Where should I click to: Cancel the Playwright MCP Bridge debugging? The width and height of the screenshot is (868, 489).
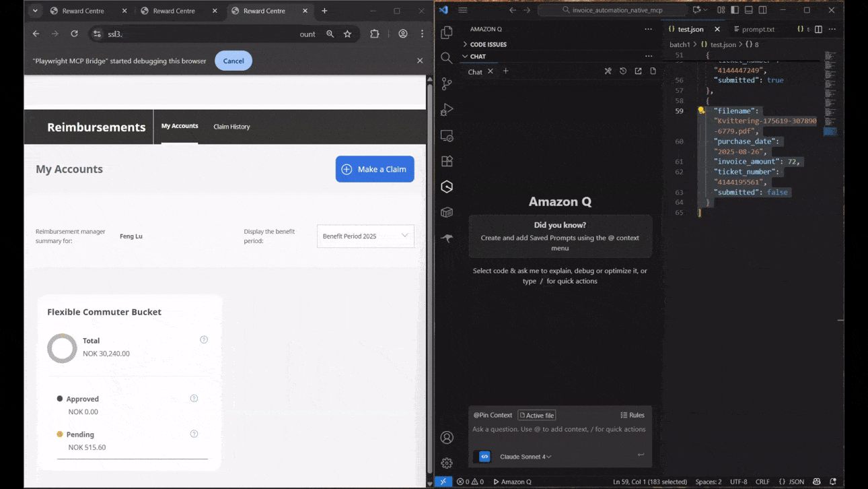(x=233, y=61)
